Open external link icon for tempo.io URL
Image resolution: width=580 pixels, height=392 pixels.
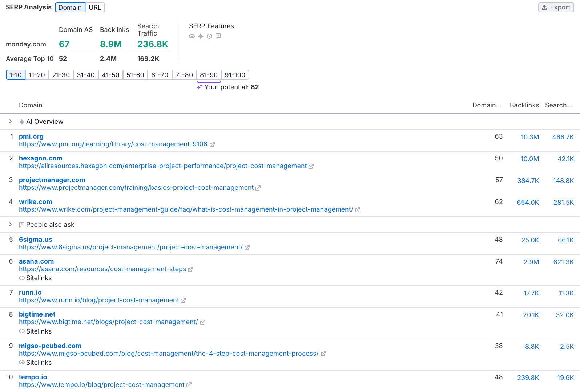[x=189, y=385]
